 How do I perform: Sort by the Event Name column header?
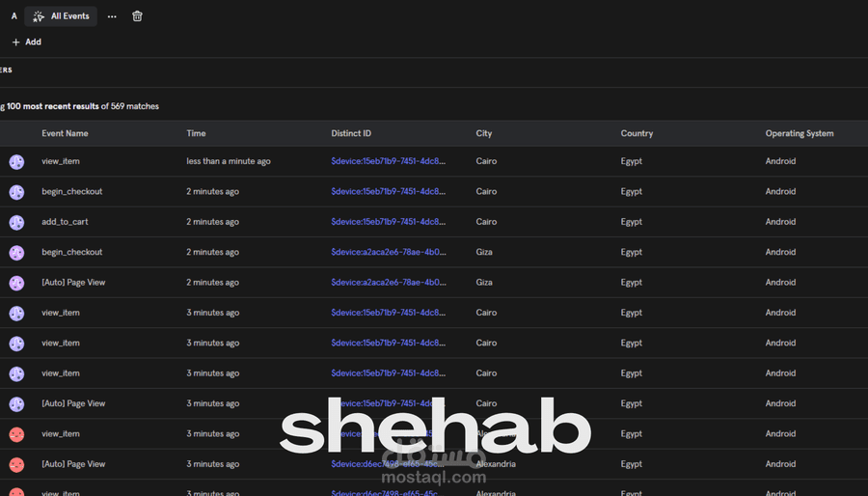point(65,133)
